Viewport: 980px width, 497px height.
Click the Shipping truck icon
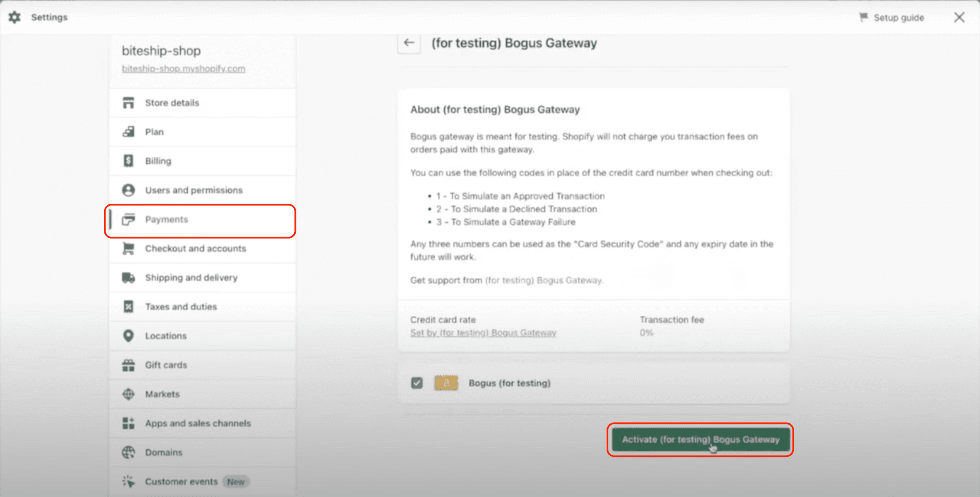click(128, 278)
